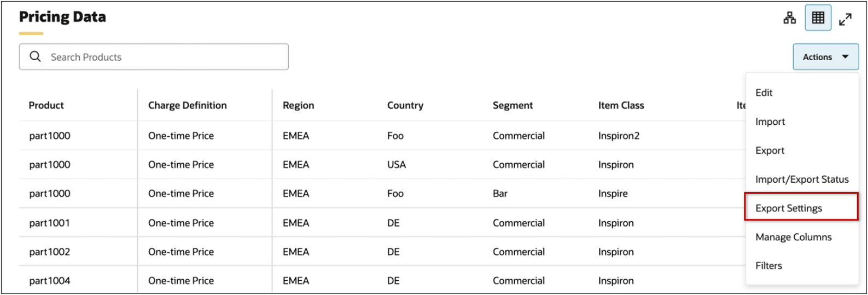Image resolution: width=868 pixels, height=295 pixels.
Task: Switch to hierarchy view icon
Action: click(789, 18)
